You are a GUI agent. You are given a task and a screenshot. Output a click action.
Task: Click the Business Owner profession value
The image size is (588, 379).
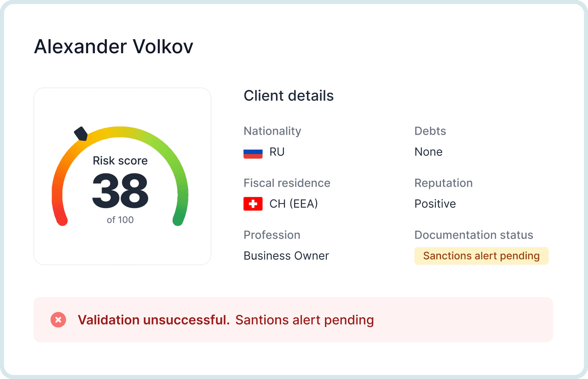tap(286, 256)
